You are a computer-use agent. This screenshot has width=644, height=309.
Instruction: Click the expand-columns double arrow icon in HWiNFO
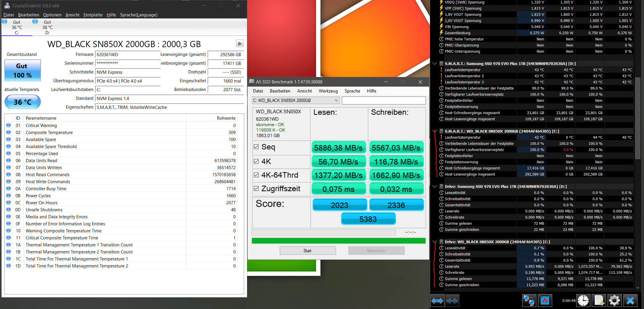tap(437, 301)
